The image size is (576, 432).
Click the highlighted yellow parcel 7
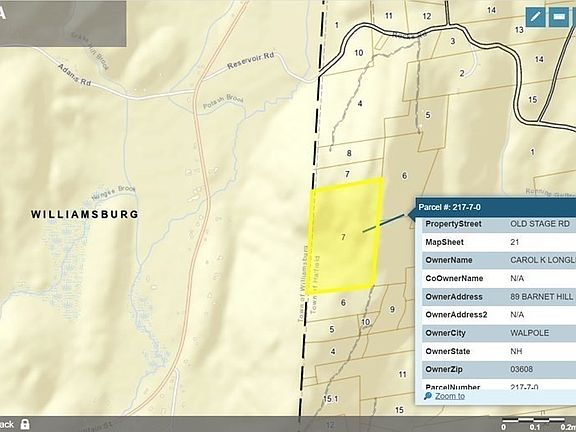[343, 237]
